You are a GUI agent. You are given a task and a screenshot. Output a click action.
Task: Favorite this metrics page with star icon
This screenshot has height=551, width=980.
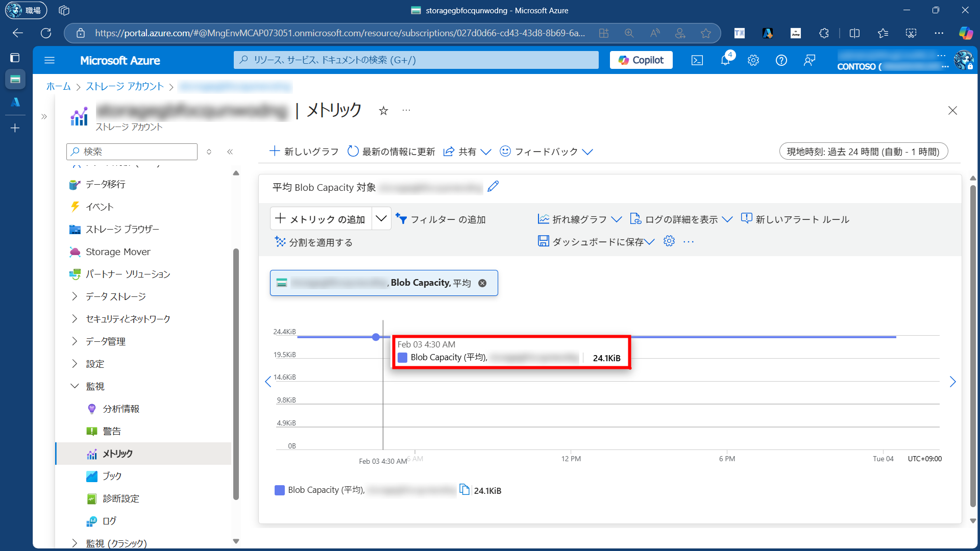[383, 111]
